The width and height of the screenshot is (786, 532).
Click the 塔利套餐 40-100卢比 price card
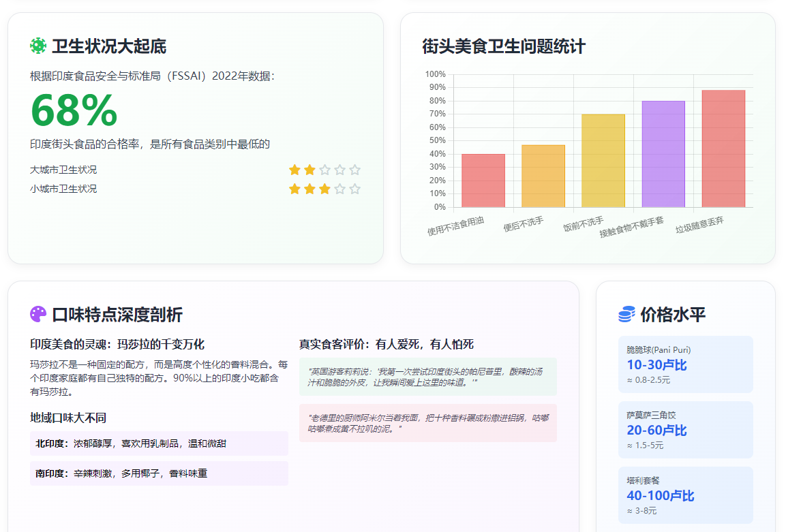(x=685, y=495)
